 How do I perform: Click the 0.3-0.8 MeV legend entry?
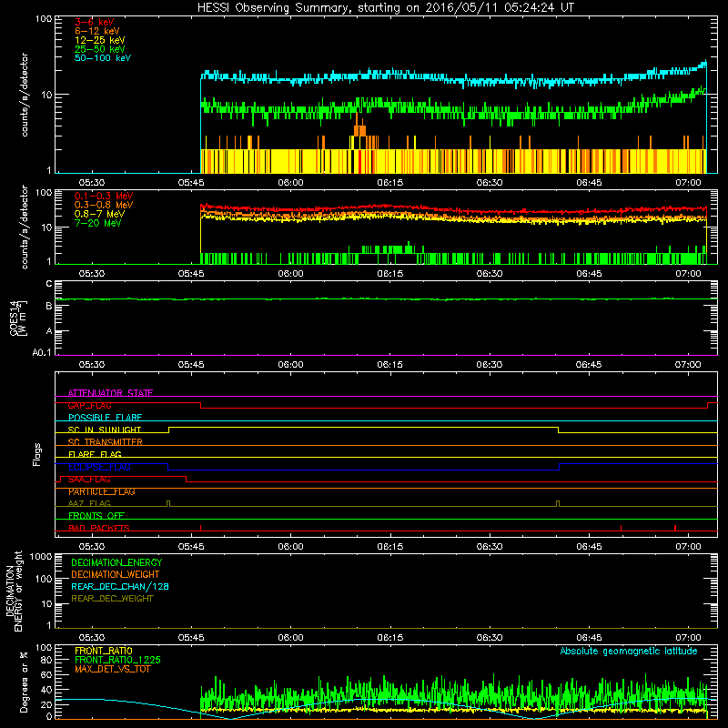[x=104, y=205]
